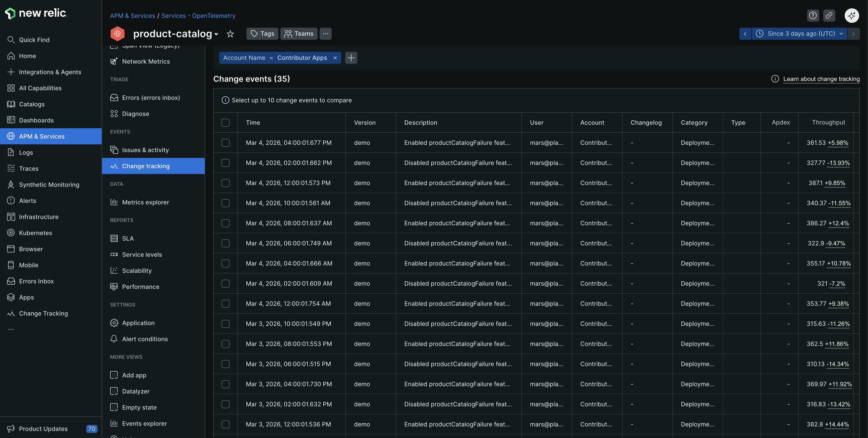This screenshot has width=868, height=438.
Task: Check the Mar 4, 04:00 PM change event
Action: tap(226, 143)
